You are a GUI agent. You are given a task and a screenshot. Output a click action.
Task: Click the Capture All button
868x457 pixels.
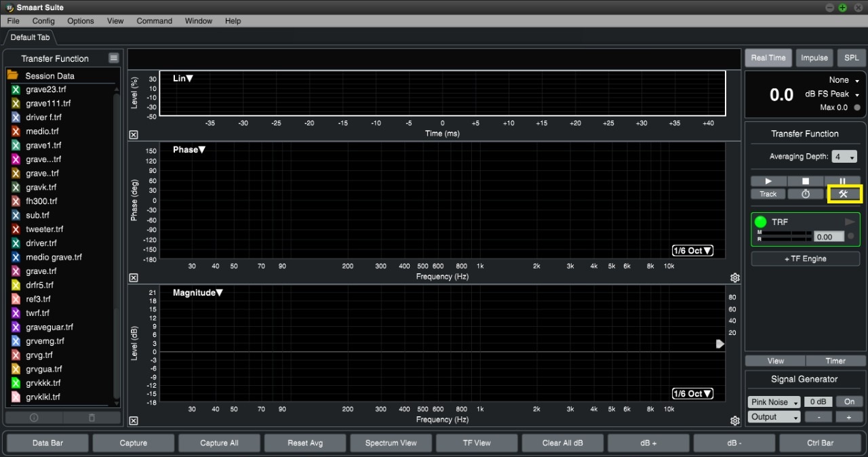[219, 443]
